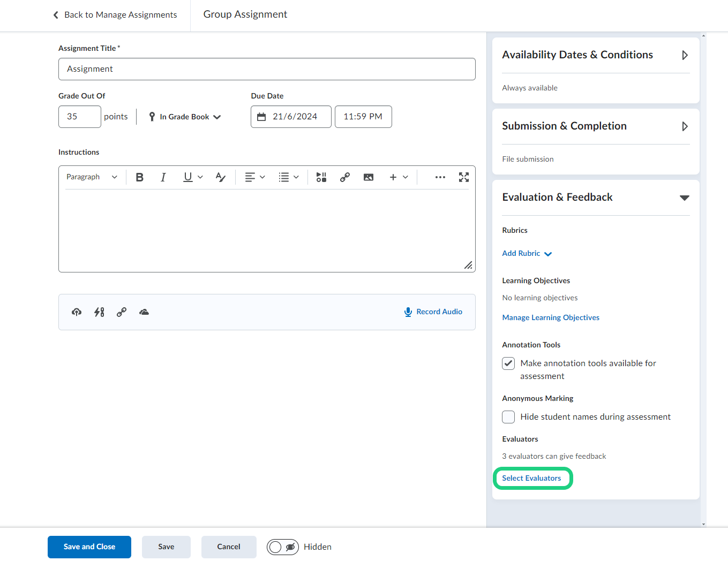Screen dimensions: 728x561
Task: Collapse the Evaluation & Feedback section
Action: click(x=684, y=198)
